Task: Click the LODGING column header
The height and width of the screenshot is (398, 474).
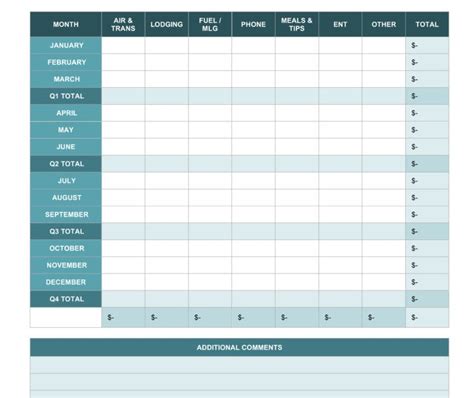Action: 167,24
